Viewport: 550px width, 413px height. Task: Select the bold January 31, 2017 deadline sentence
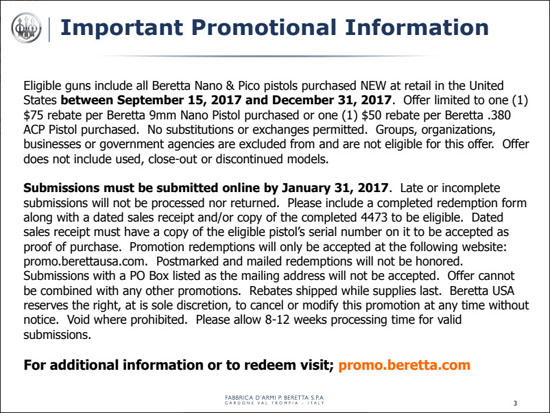pyautogui.click(x=206, y=188)
